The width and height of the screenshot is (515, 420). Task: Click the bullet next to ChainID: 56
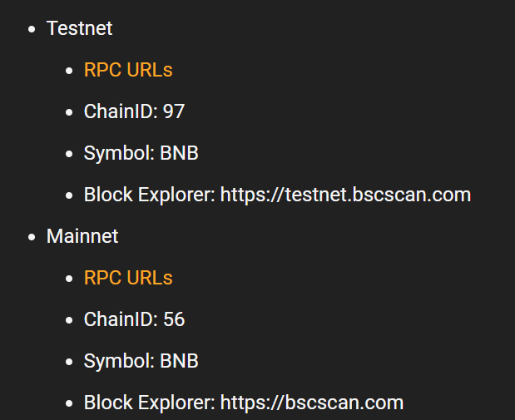tap(69, 320)
